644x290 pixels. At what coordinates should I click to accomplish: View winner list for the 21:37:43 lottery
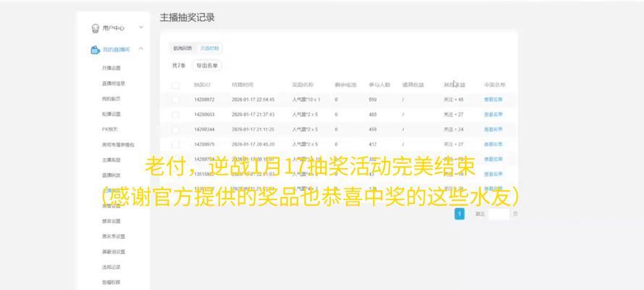pyautogui.click(x=493, y=115)
